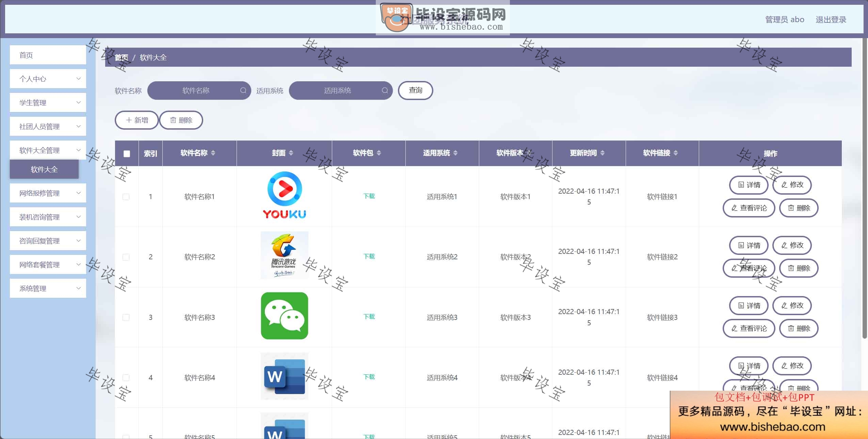The image size is (868, 439).
Task: Sort by 适用系统 column arrows
Action: [455, 153]
